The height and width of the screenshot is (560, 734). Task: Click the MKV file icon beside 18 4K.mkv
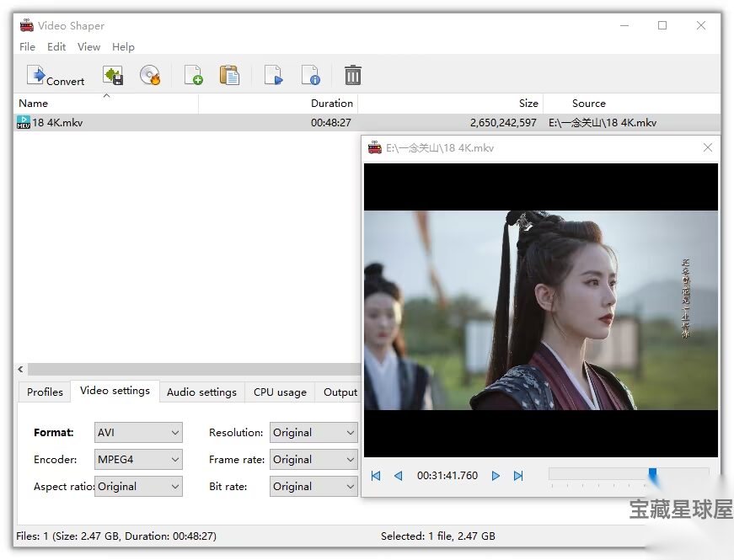[x=24, y=123]
